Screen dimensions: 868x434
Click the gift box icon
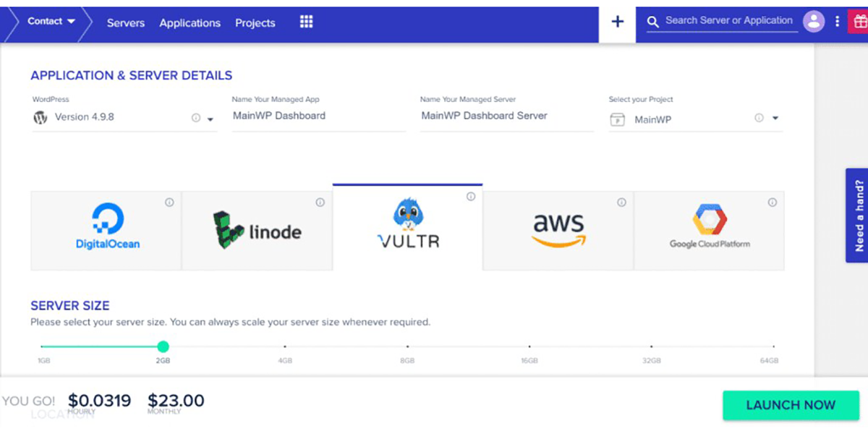pos(860,22)
